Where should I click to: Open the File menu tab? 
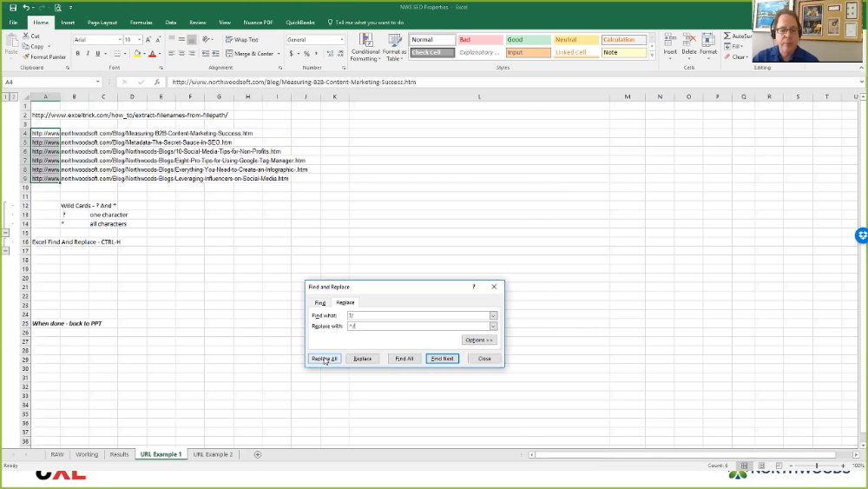tap(13, 23)
